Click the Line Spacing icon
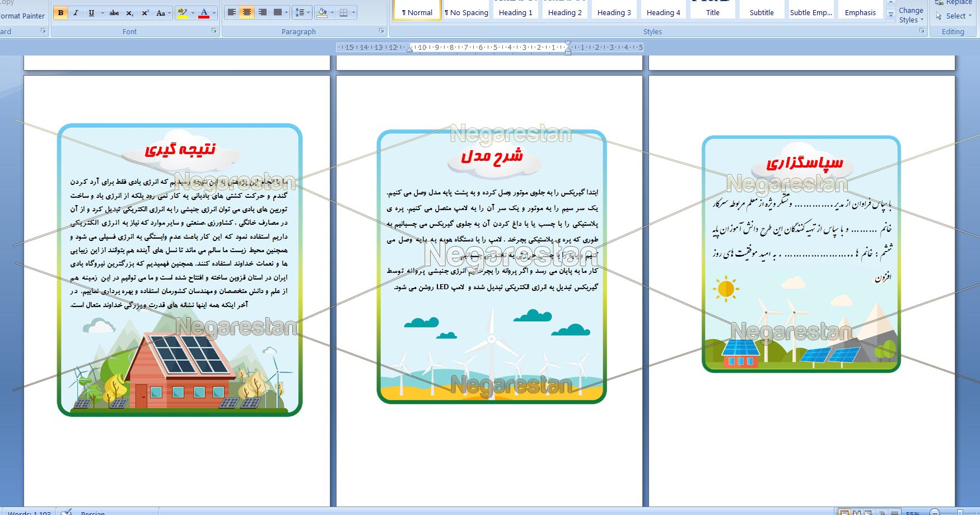The height and width of the screenshot is (515, 980). click(300, 12)
